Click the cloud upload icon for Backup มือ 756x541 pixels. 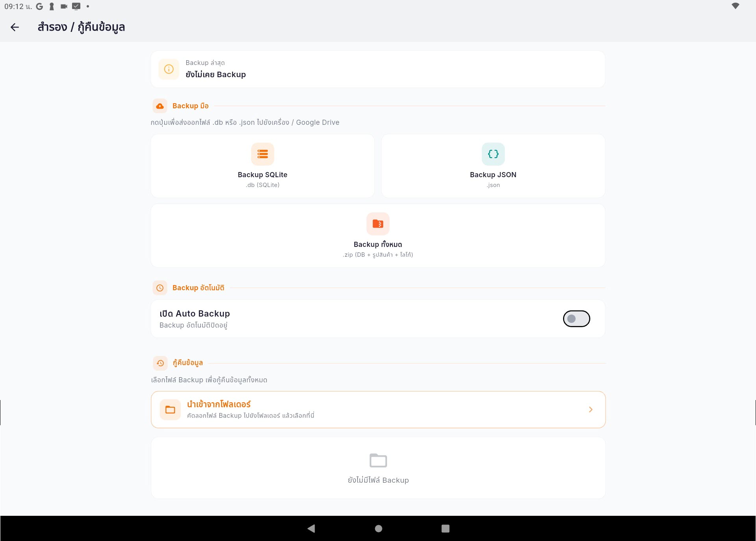[x=160, y=106]
